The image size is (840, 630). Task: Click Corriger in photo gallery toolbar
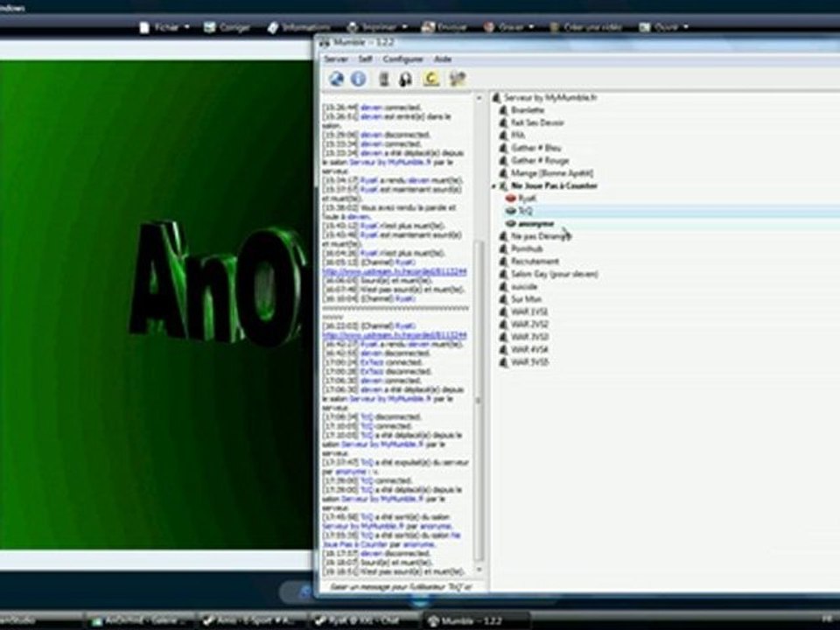pyautogui.click(x=227, y=27)
